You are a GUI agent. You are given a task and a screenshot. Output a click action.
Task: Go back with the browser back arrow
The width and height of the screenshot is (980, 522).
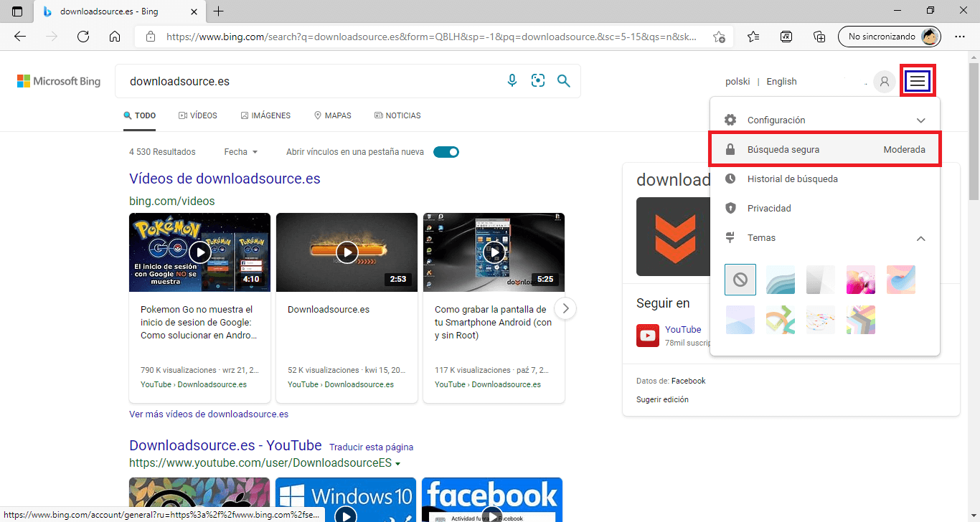tap(20, 37)
